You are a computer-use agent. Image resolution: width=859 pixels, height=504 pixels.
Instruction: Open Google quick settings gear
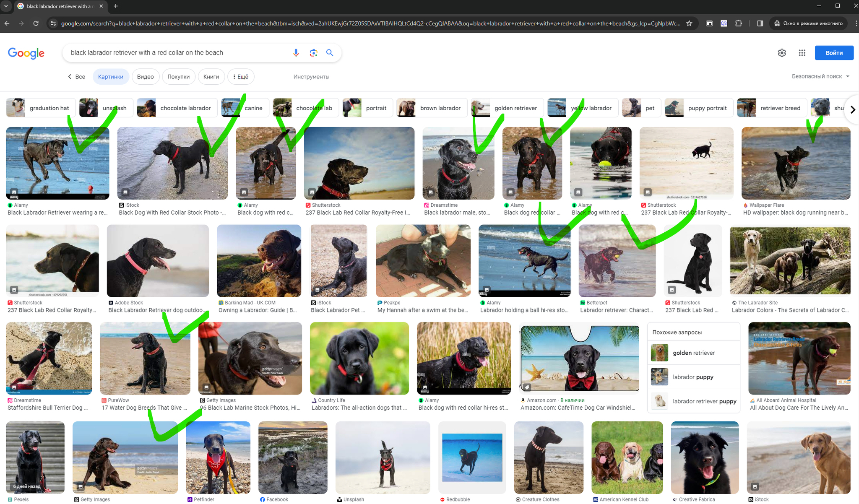[x=782, y=53]
